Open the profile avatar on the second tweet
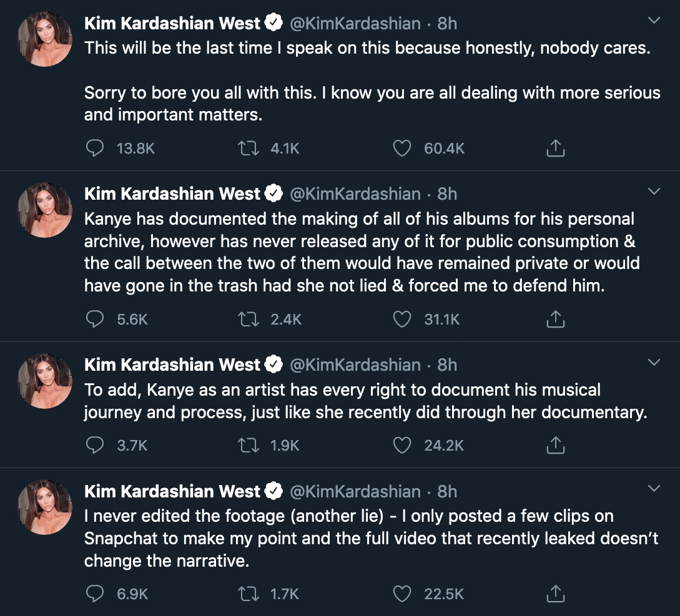Viewport: 680px width, 616px height. tap(44, 210)
